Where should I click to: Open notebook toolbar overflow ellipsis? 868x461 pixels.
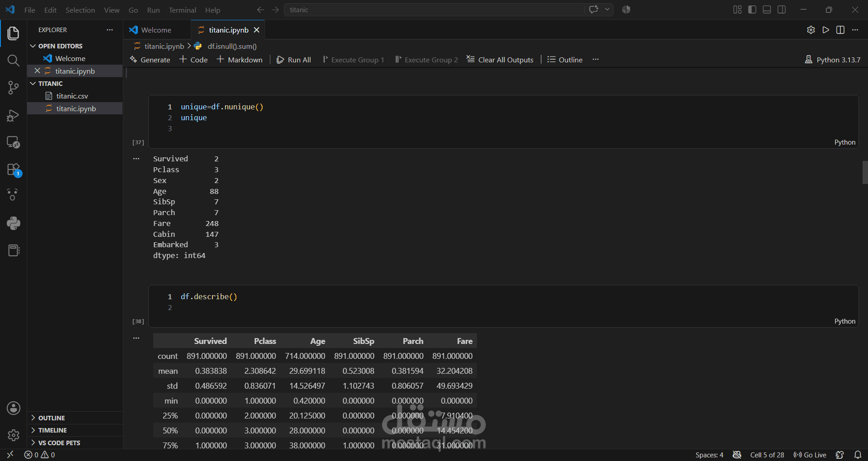[595, 60]
